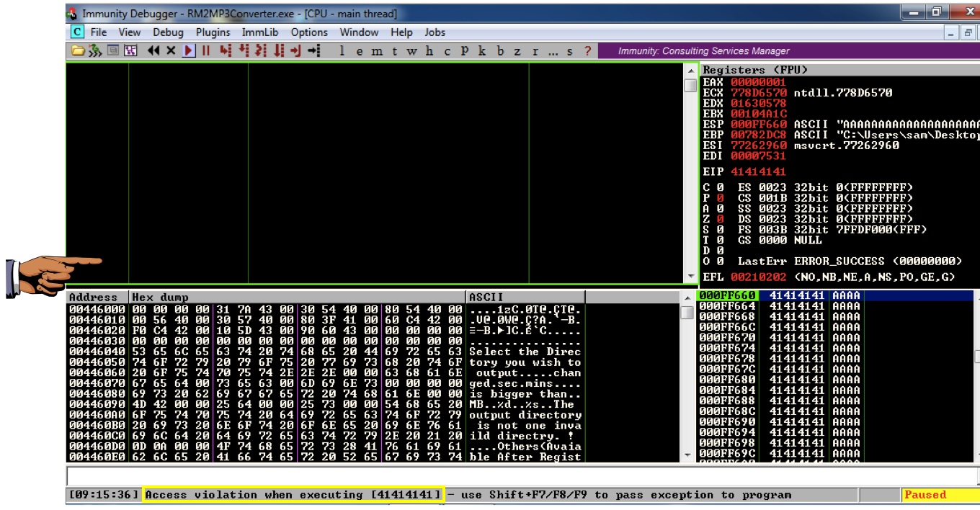Click the hex dump pane scrollbar down arrow

[x=689, y=455]
